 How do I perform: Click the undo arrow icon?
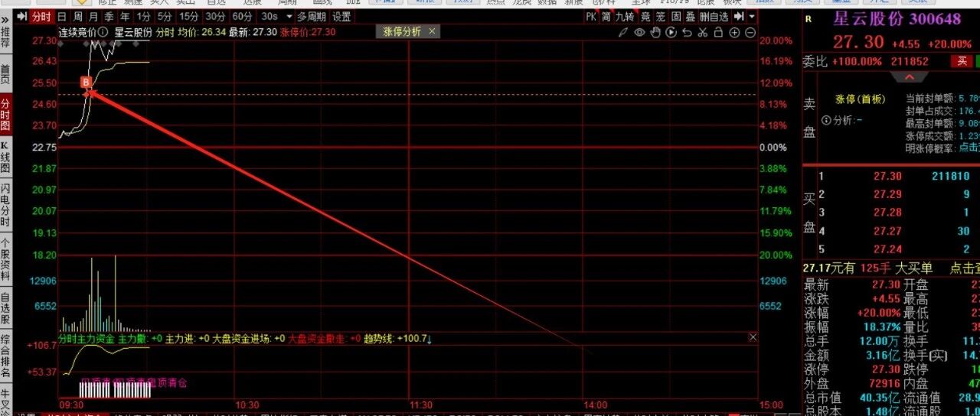[x=686, y=32]
